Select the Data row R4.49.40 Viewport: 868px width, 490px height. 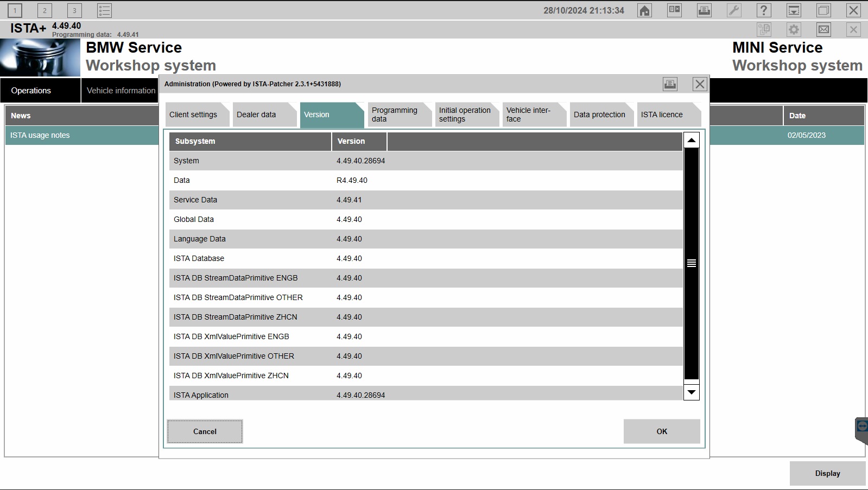pyautogui.click(x=426, y=180)
